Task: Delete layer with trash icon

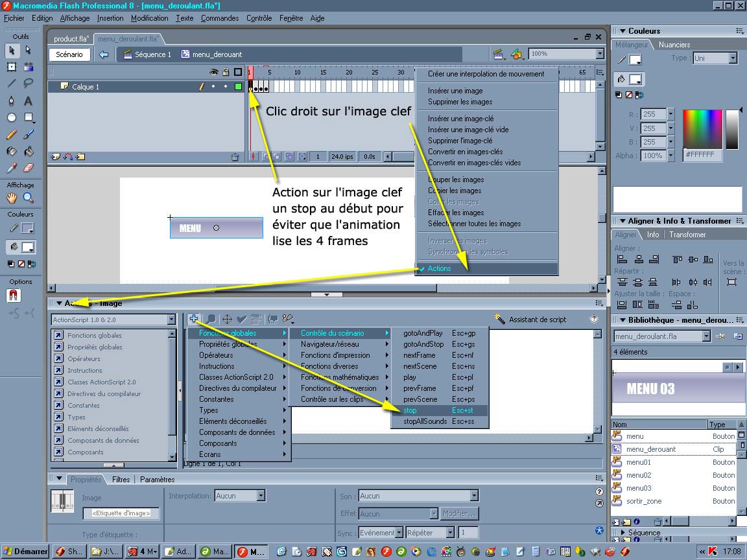Action: tap(235, 157)
